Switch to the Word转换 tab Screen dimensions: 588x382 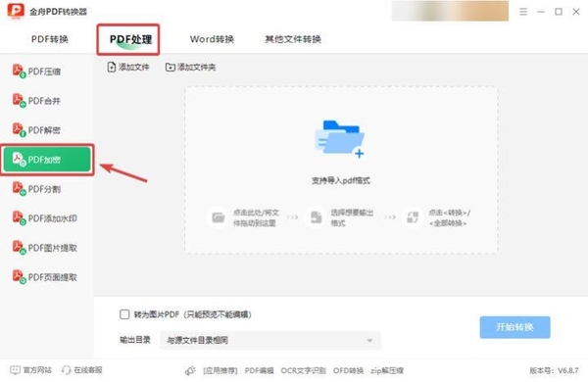212,39
